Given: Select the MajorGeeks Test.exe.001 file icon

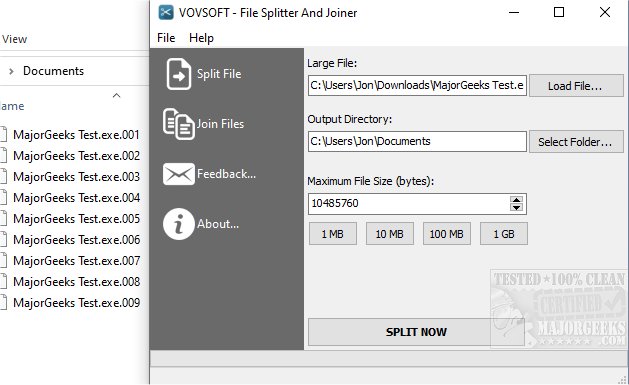Looking at the screenshot, I should click(3, 134).
